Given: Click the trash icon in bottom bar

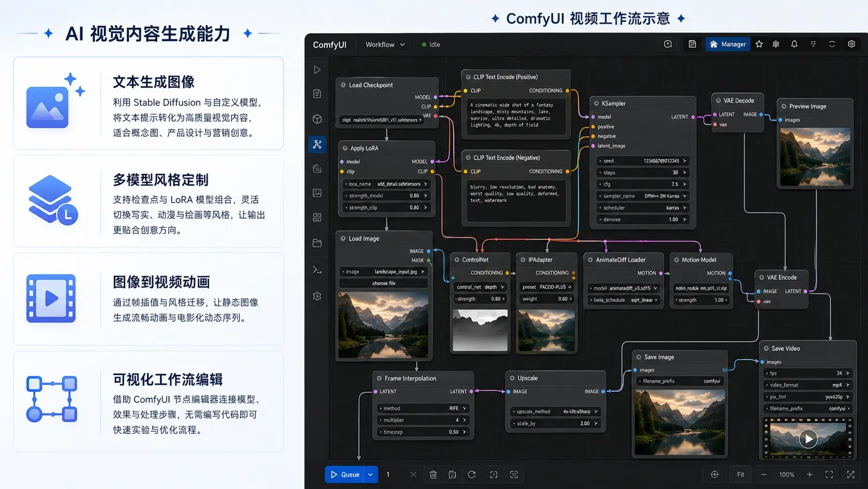Looking at the screenshot, I should [433, 474].
